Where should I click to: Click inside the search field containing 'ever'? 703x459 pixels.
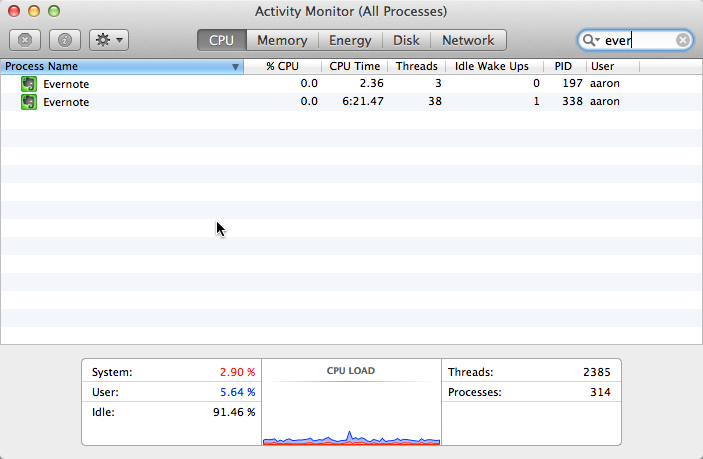(635, 40)
